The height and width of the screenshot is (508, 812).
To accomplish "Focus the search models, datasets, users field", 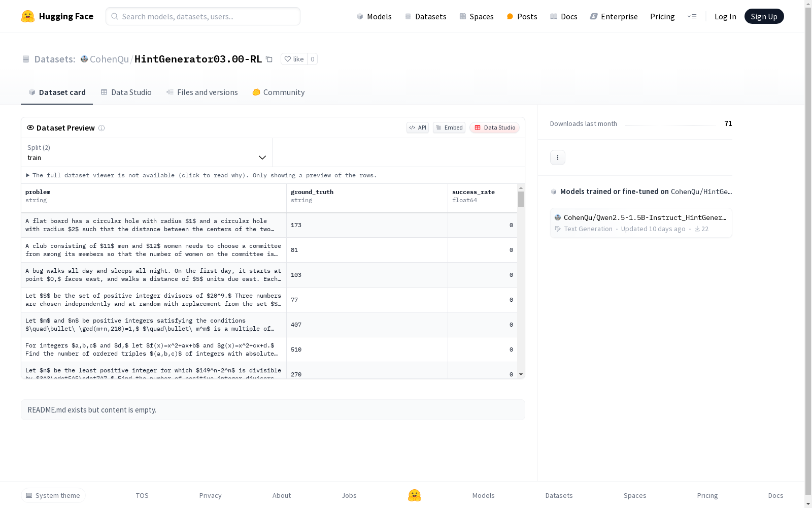I will pyautogui.click(x=203, y=16).
